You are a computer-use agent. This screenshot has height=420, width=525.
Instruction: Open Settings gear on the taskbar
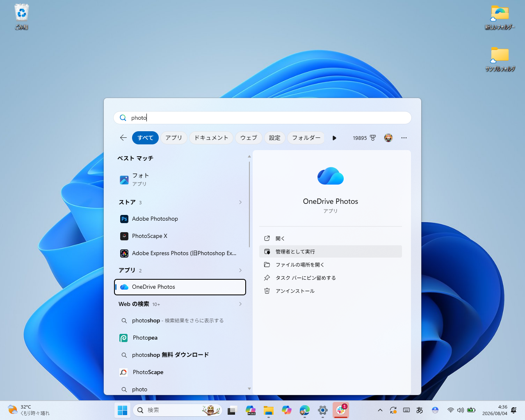[x=323, y=410]
